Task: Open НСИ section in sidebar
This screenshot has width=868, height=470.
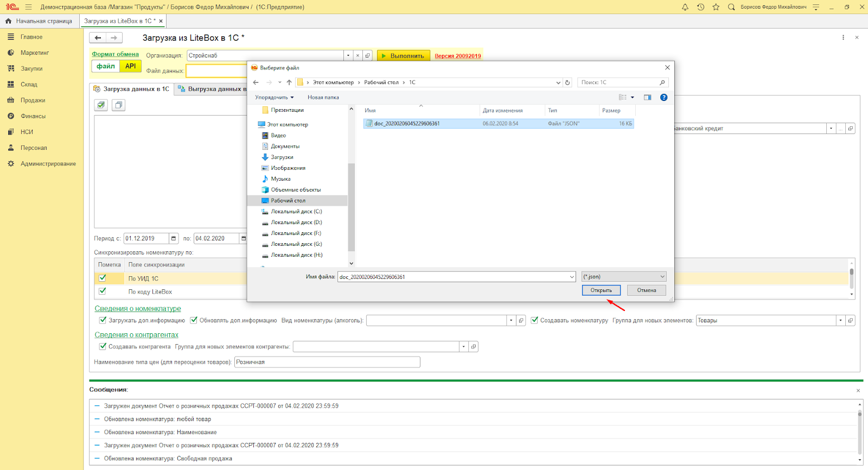Action: coord(27,131)
